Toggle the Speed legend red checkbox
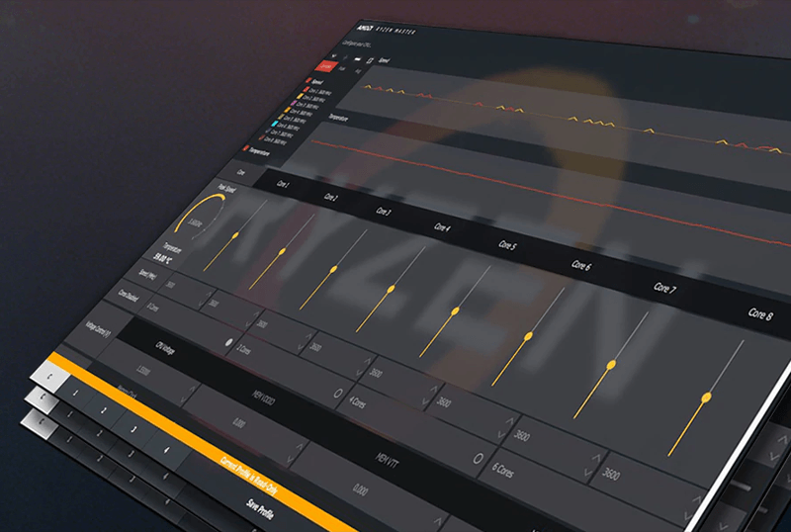The width and height of the screenshot is (791, 532). tap(308, 80)
